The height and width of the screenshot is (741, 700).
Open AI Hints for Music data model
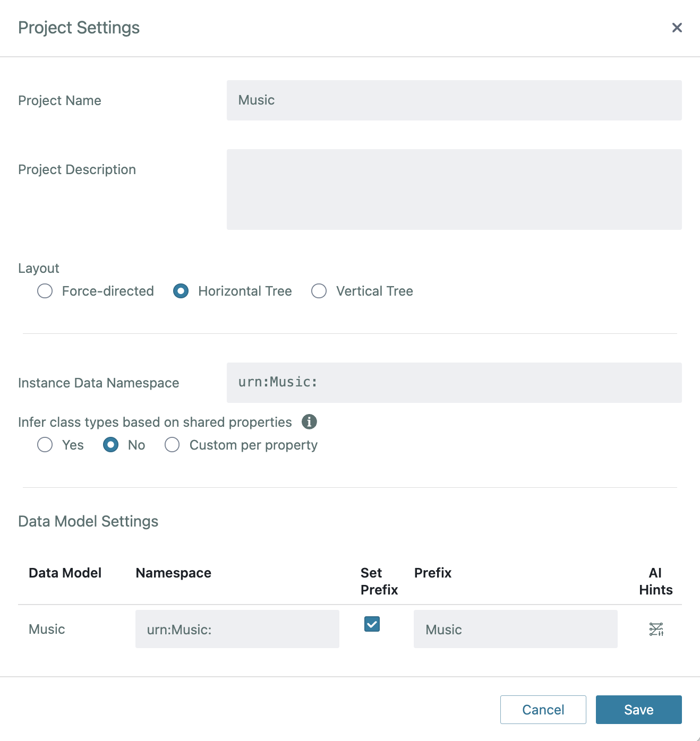point(656,629)
